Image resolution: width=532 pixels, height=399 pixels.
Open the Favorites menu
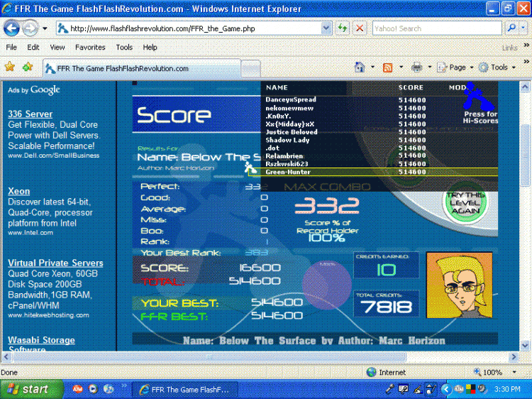coord(90,47)
